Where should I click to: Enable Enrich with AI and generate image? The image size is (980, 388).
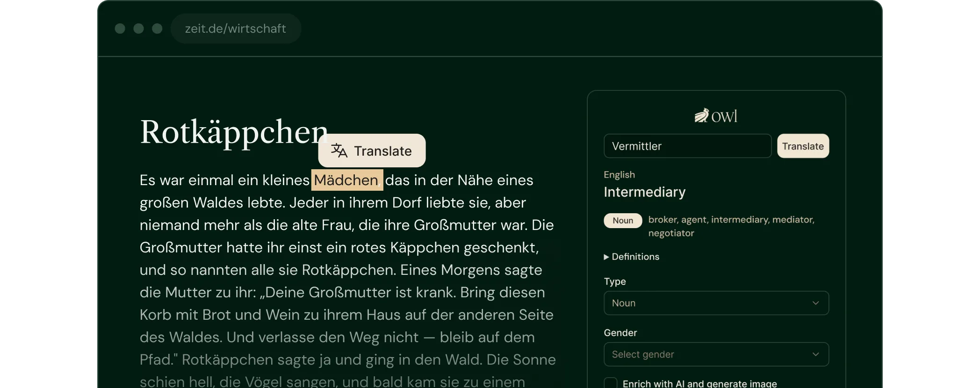pyautogui.click(x=611, y=383)
